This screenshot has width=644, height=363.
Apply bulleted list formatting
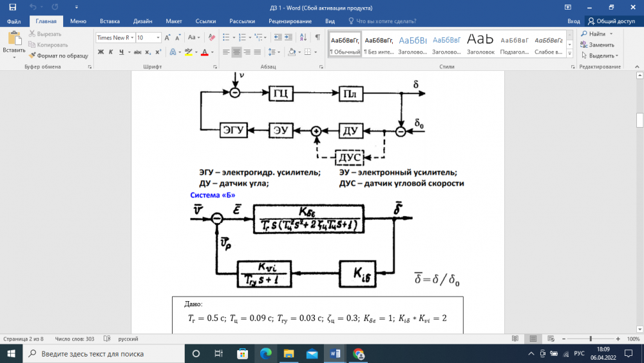[226, 37]
